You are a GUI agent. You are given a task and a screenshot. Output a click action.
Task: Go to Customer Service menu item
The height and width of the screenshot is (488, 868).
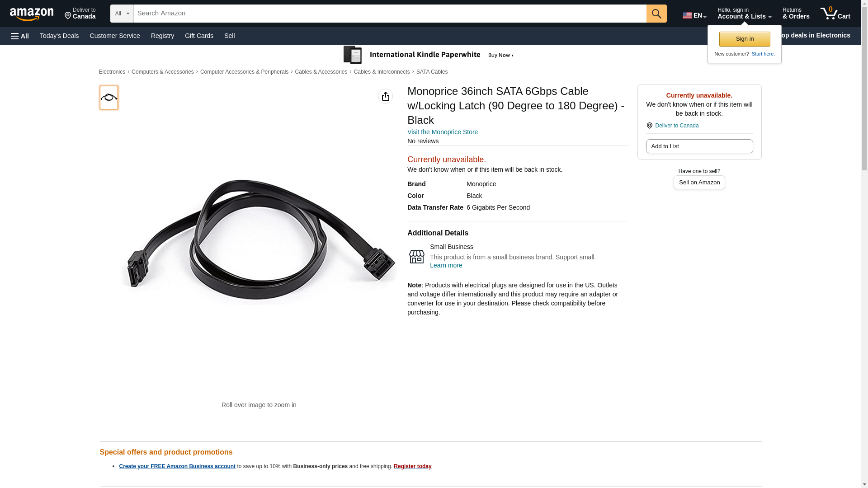[115, 36]
